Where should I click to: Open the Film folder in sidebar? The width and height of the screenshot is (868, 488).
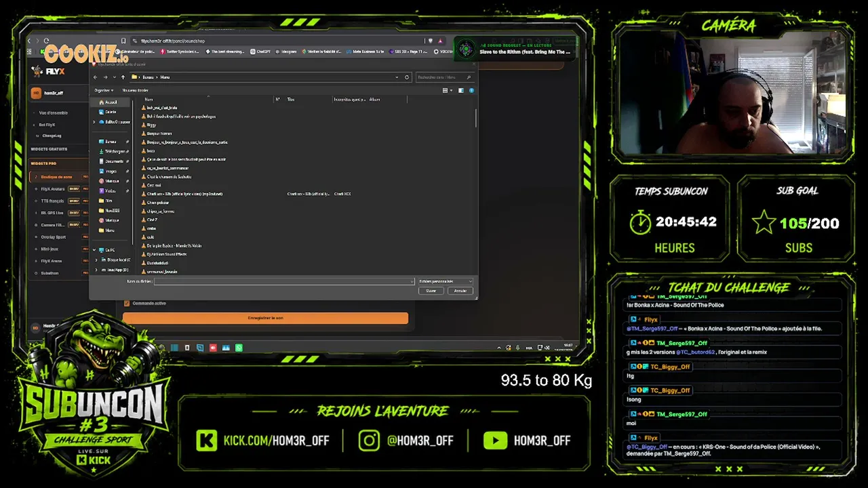click(x=106, y=201)
